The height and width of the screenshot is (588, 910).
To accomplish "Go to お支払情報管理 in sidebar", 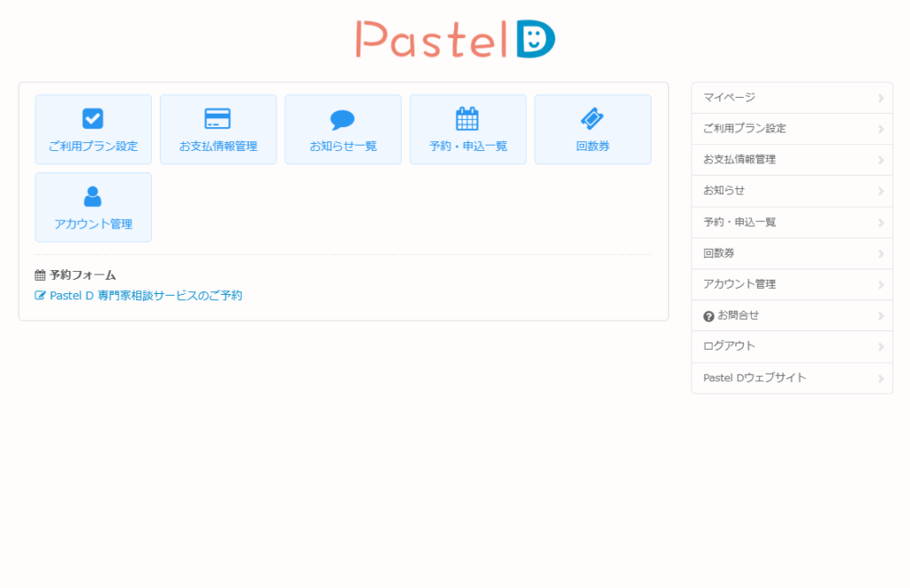I will click(738, 160).
